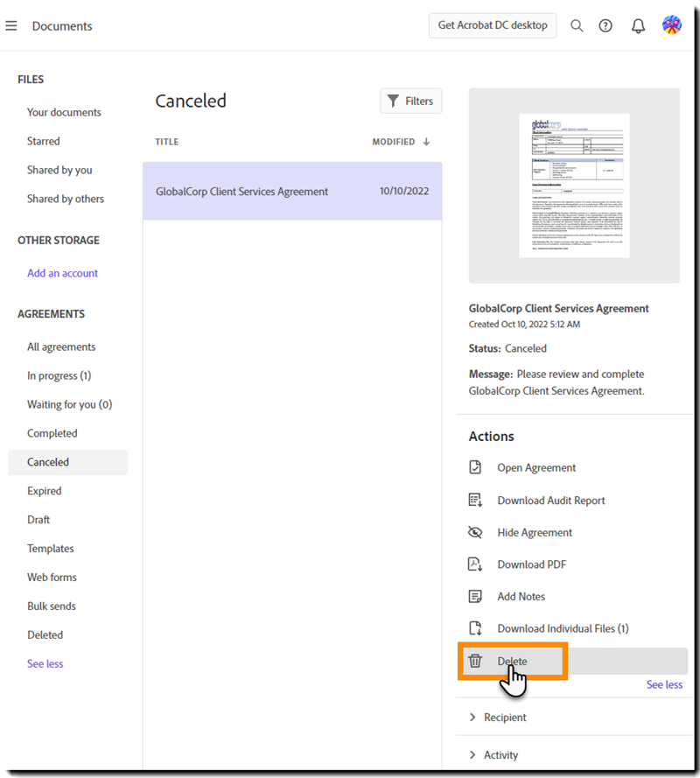The image size is (700, 778).
Task: Switch to the Completed agreements view
Action: coord(52,433)
